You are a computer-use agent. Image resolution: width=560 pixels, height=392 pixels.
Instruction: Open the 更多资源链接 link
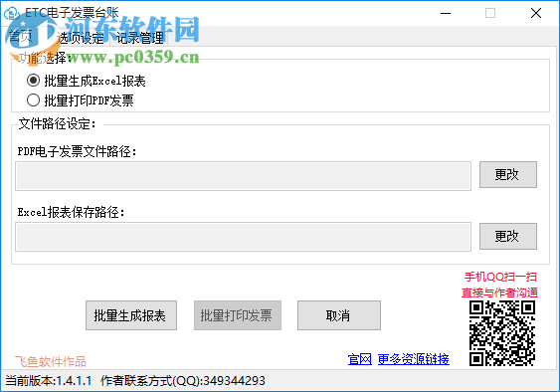413,359
